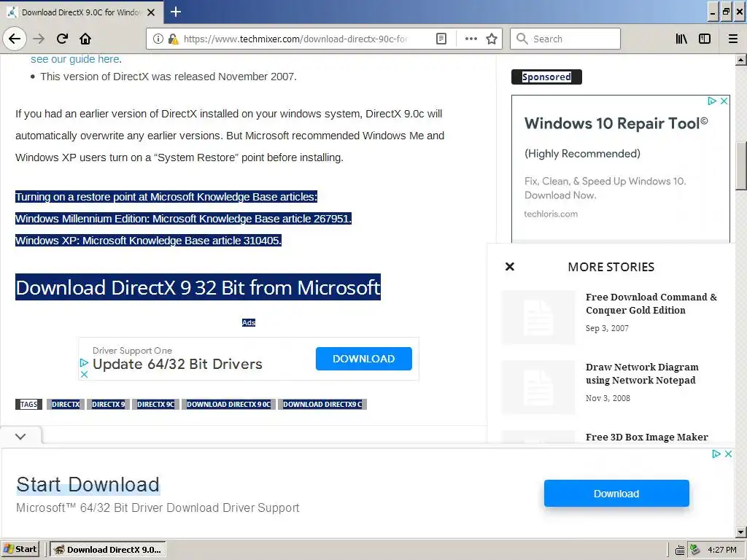Click the forward navigation arrow
Image resolution: width=747 pixels, height=560 pixels.
(x=39, y=39)
